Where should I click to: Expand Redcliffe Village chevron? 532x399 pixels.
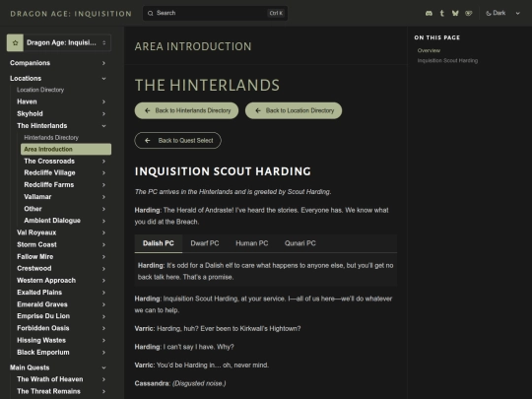click(x=103, y=173)
